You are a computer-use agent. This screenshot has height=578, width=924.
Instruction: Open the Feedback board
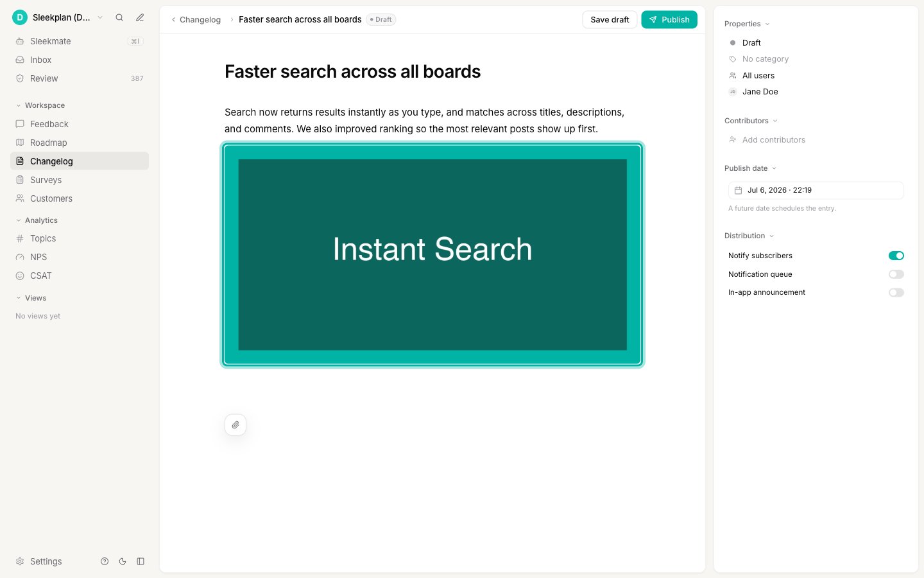point(80,124)
